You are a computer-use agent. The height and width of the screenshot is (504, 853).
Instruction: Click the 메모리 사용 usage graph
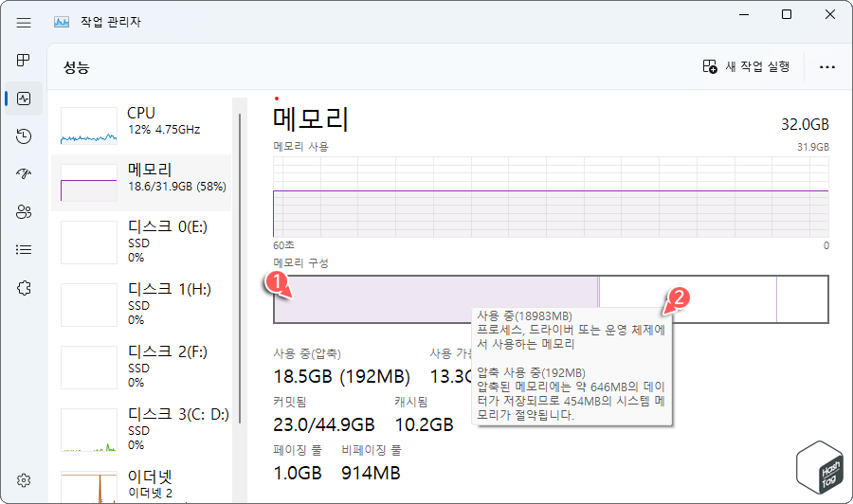pos(551,197)
